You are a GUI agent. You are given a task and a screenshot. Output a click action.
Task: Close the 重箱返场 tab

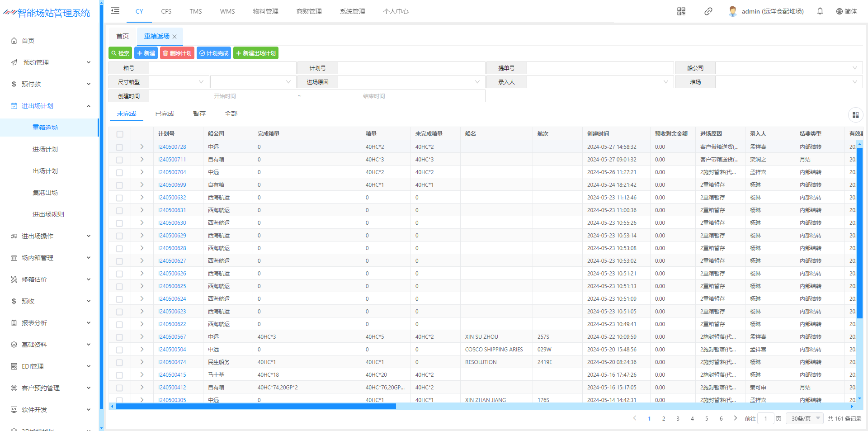click(175, 37)
